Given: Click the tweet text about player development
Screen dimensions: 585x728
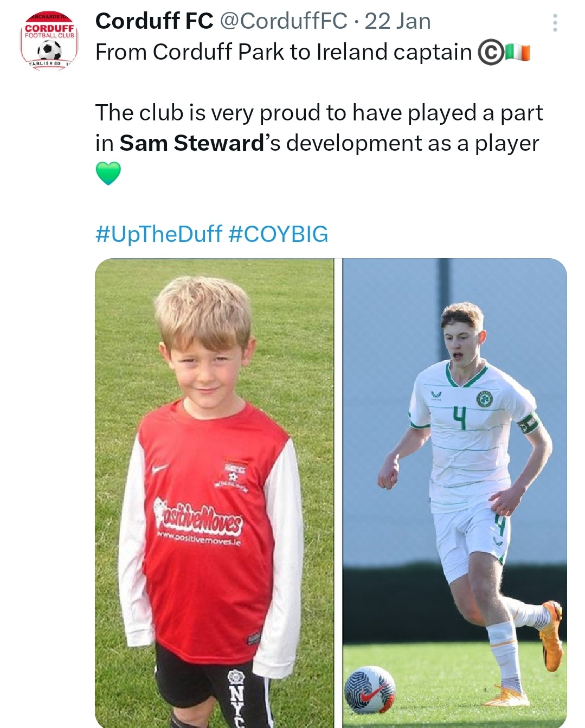Looking at the screenshot, I should (x=319, y=128).
